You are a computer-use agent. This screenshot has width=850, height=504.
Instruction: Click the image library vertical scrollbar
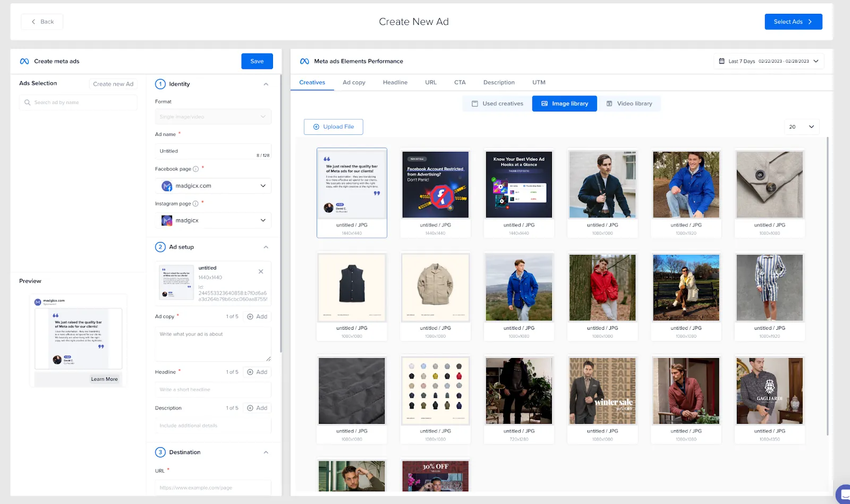(828, 287)
